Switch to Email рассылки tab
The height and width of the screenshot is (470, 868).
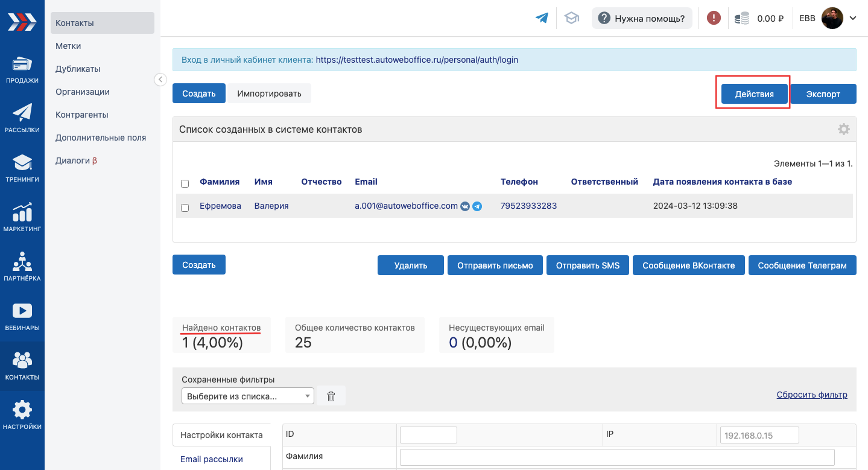tap(212, 459)
